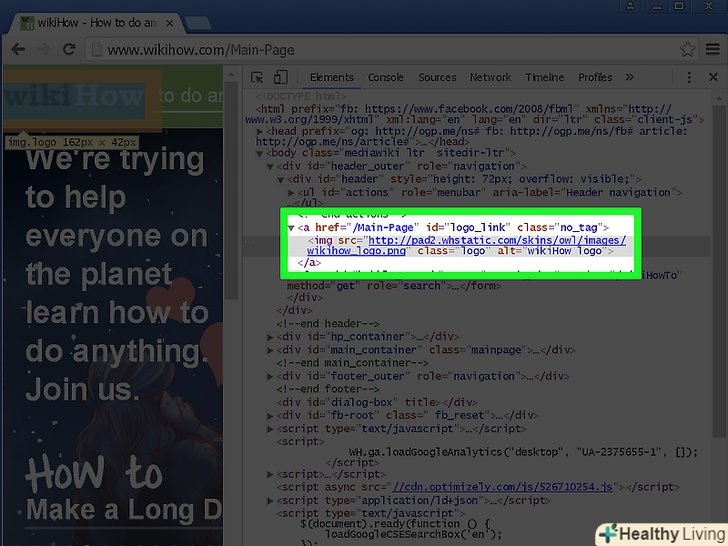This screenshot has height=546, width=728.
Task: Open the Profiles tab
Action: [x=595, y=78]
